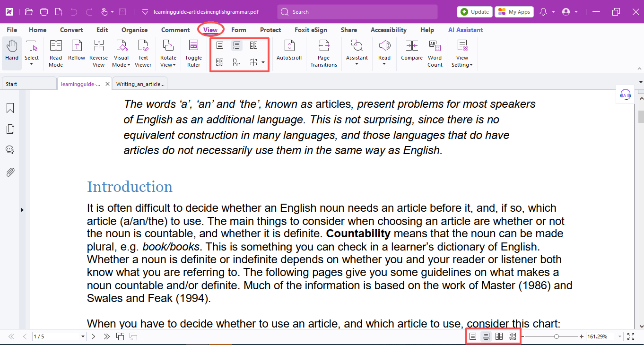The width and height of the screenshot is (644, 345).
Task: Activate the Reflow view
Action: coord(77,50)
